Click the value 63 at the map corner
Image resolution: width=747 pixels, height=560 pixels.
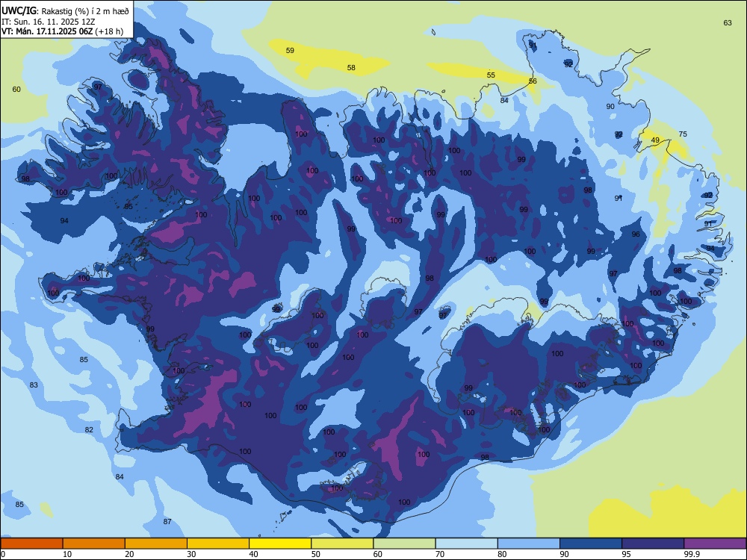(x=728, y=23)
